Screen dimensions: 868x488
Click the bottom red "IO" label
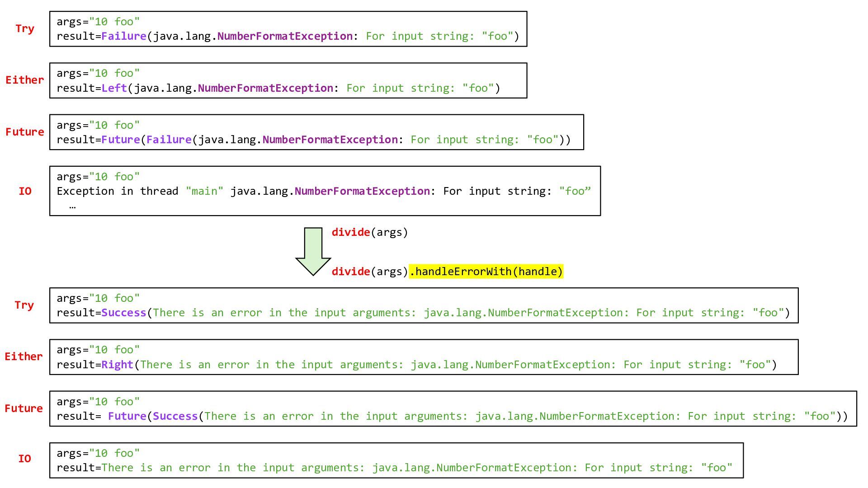pyautogui.click(x=25, y=459)
